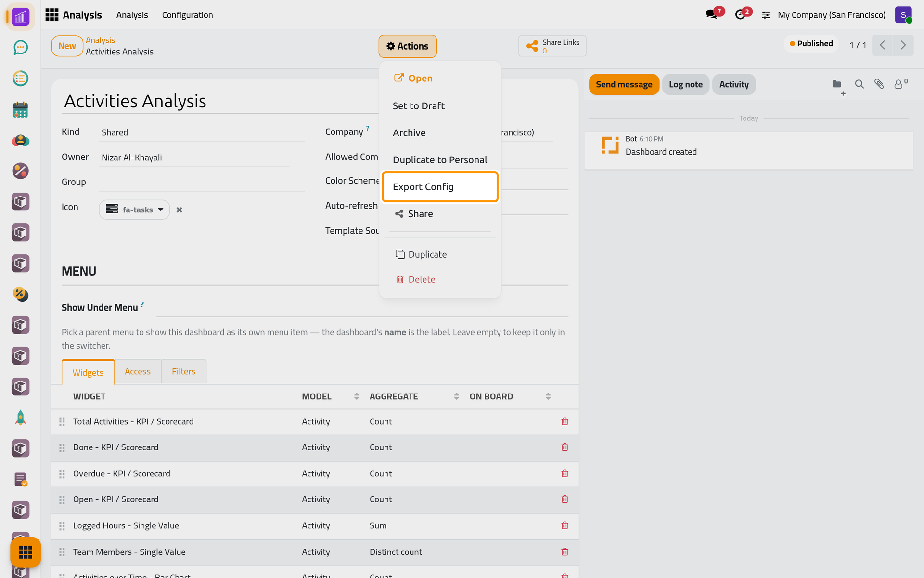This screenshot has width=924, height=578.
Task: Click the Bot message Dashboard created
Action: tap(748, 150)
